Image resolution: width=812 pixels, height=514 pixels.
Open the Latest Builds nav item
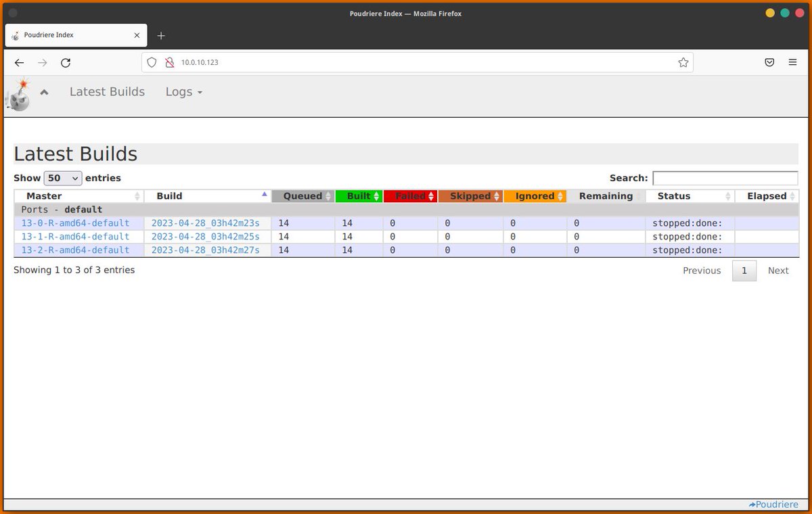(107, 92)
